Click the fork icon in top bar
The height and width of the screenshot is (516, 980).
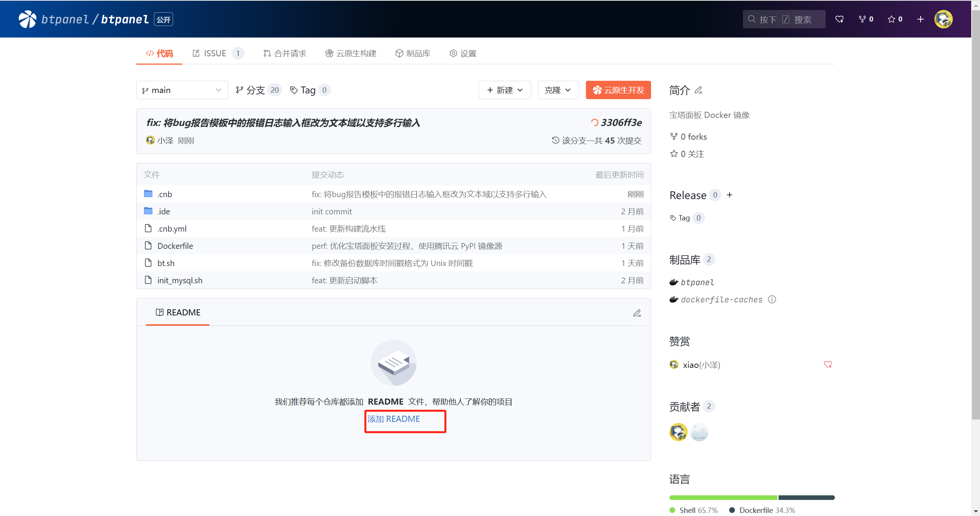click(862, 19)
